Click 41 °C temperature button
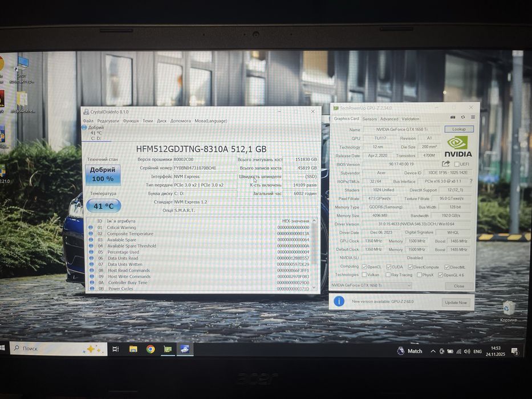This screenshot has height=399, width=532. pyautogui.click(x=103, y=206)
